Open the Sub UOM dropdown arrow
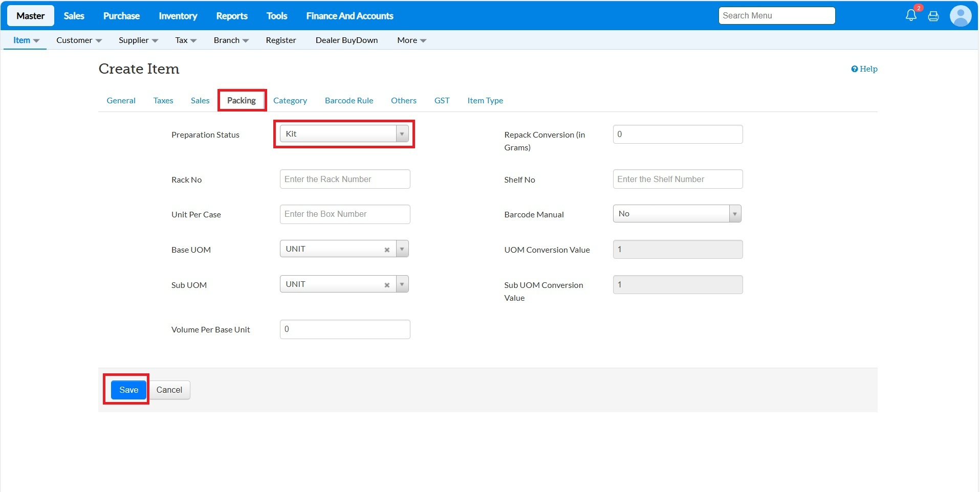Screen dimensions: 980x492 [402, 284]
